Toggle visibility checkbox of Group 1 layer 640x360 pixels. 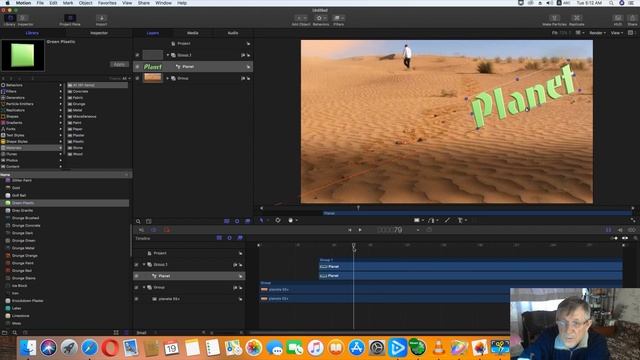pyautogui.click(x=138, y=55)
